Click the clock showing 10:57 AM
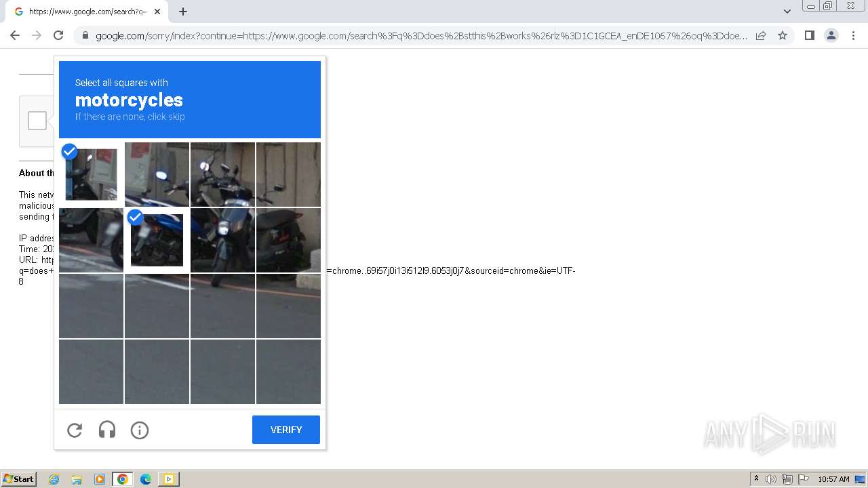Screen dimensions: 868x488 click(x=833, y=479)
